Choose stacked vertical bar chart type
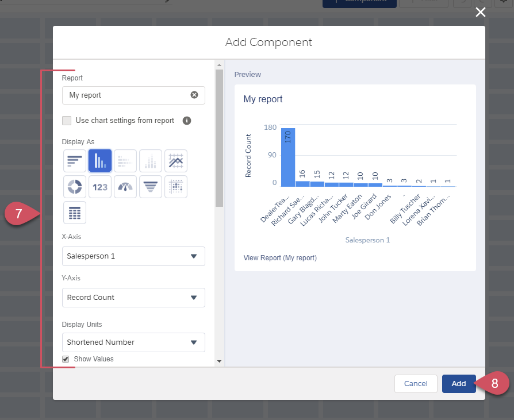514x420 pixels. pyautogui.click(x=151, y=161)
